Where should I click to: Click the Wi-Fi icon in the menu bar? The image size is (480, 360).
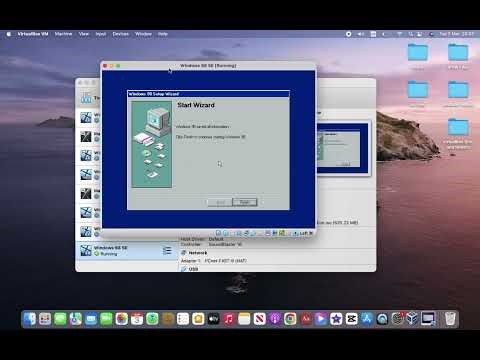click(x=399, y=34)
